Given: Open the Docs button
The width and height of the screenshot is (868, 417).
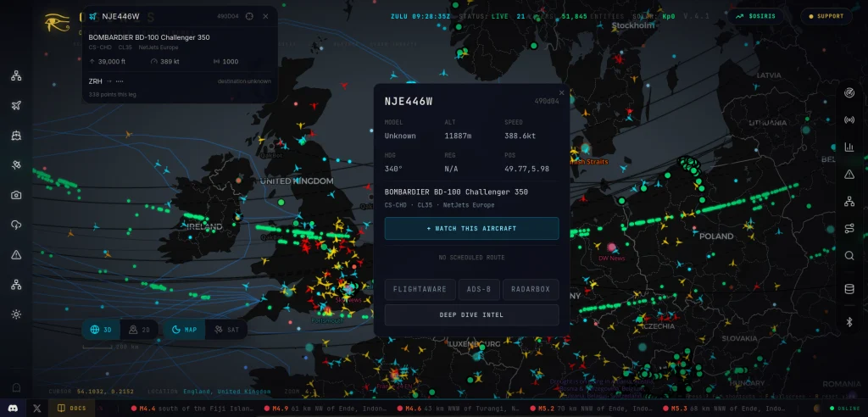Looking at the screenshot, I should click(71, 409).
